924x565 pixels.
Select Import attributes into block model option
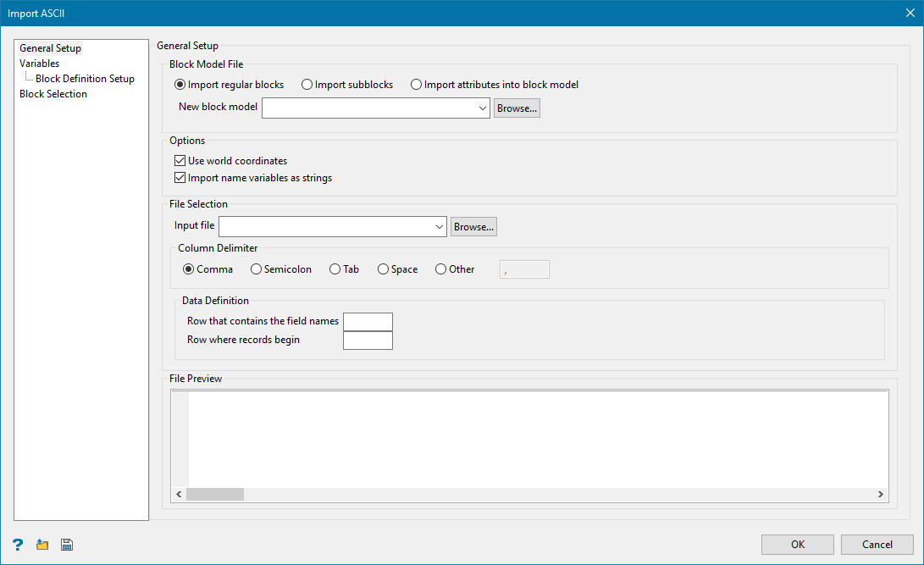point(416,85)
